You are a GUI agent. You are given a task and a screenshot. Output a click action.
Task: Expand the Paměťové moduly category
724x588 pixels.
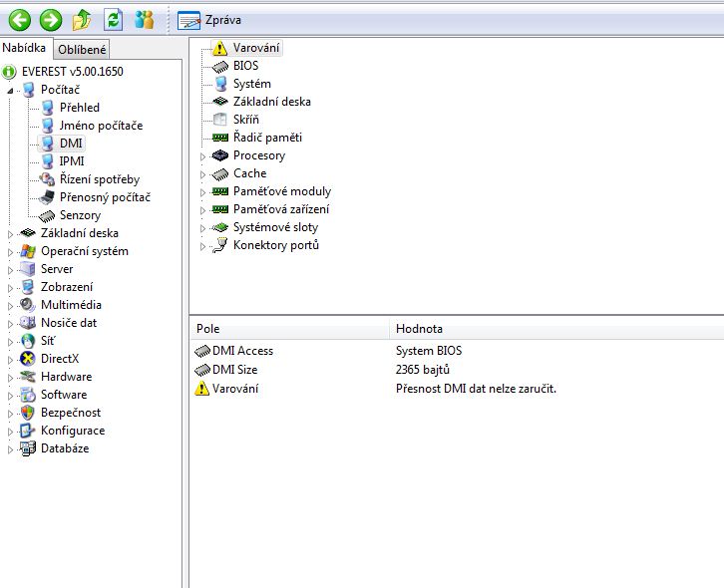pos(202,191)
